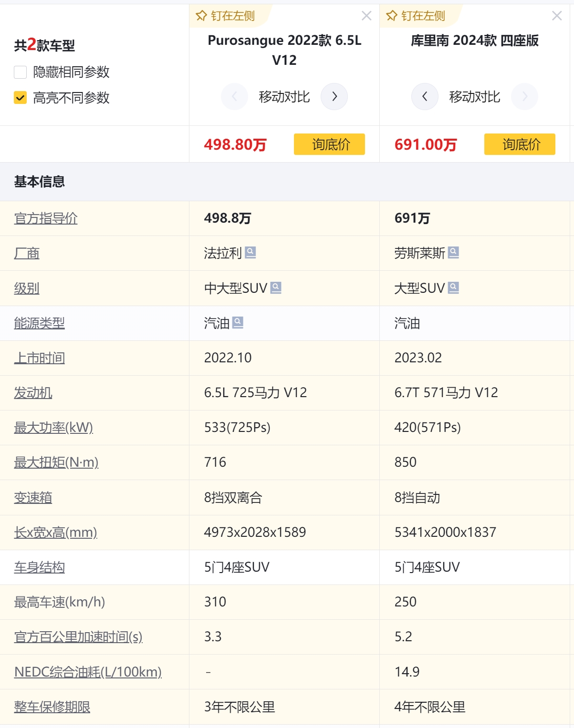Viewport: 574px width, 728px height.
Task: Open magnifier icon beside Purosangue 汽油
Action: click(x=238, y=323)
